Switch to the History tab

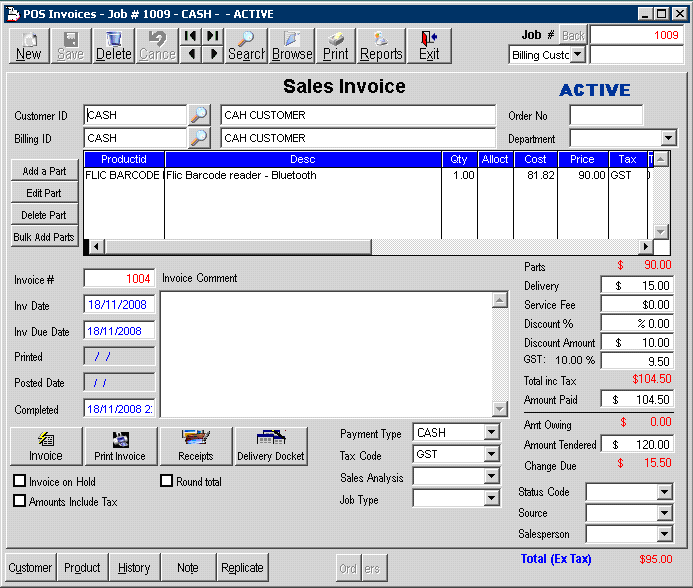pos(134,567)
